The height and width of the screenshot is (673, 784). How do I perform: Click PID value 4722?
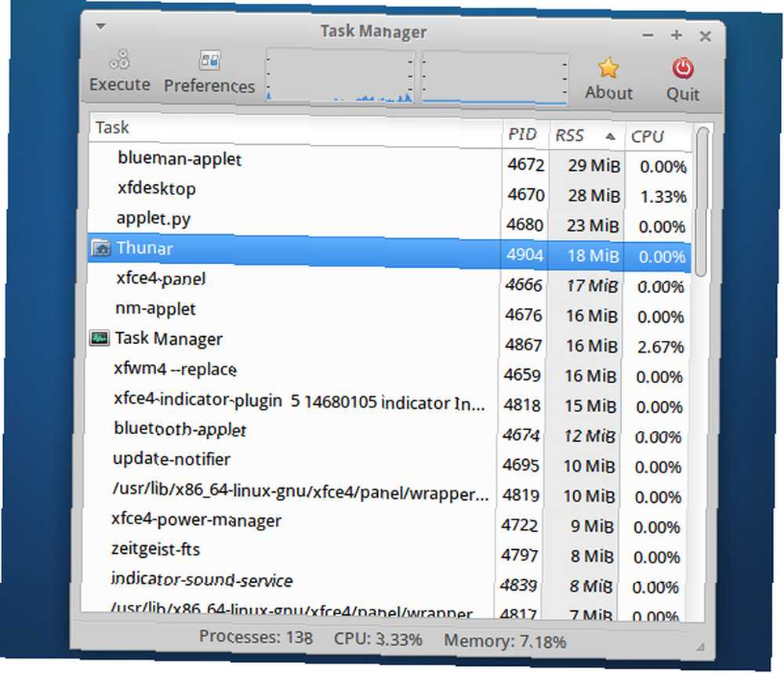coord(520,525)
